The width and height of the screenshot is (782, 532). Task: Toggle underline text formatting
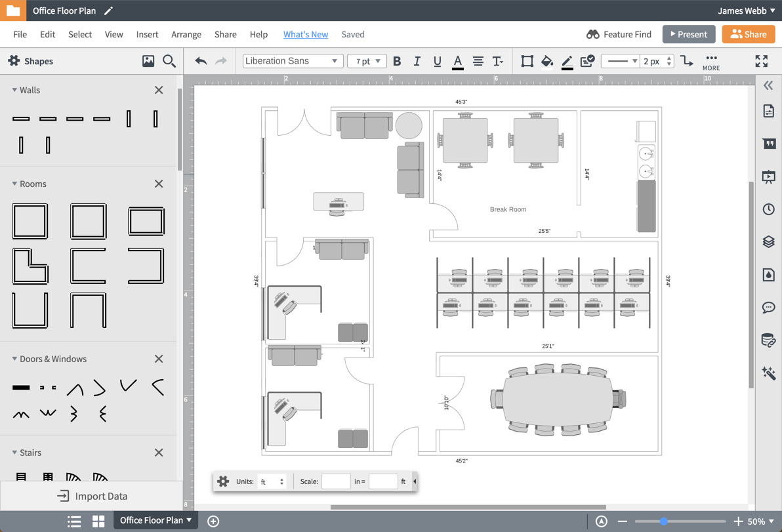click(x=437, y=61)
